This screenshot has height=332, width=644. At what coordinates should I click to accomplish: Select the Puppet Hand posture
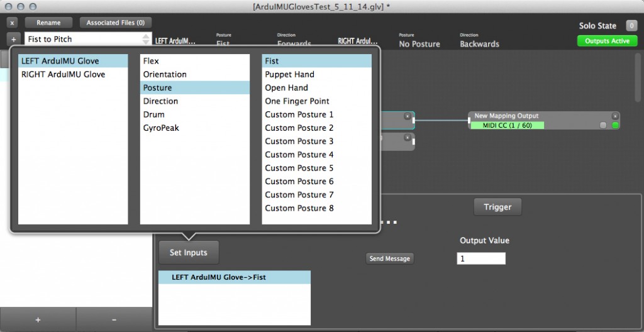[317, 74]
